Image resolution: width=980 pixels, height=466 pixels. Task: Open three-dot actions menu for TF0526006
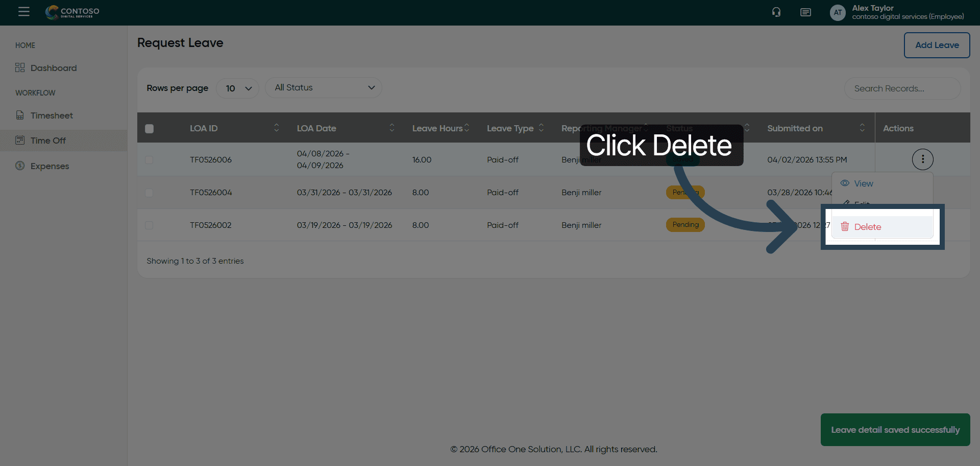[x=922, y=159]
